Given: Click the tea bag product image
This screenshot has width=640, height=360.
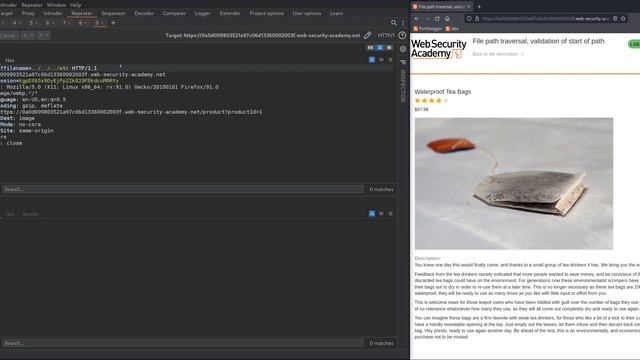Looking at the screenshot, I should coord(514,184).
